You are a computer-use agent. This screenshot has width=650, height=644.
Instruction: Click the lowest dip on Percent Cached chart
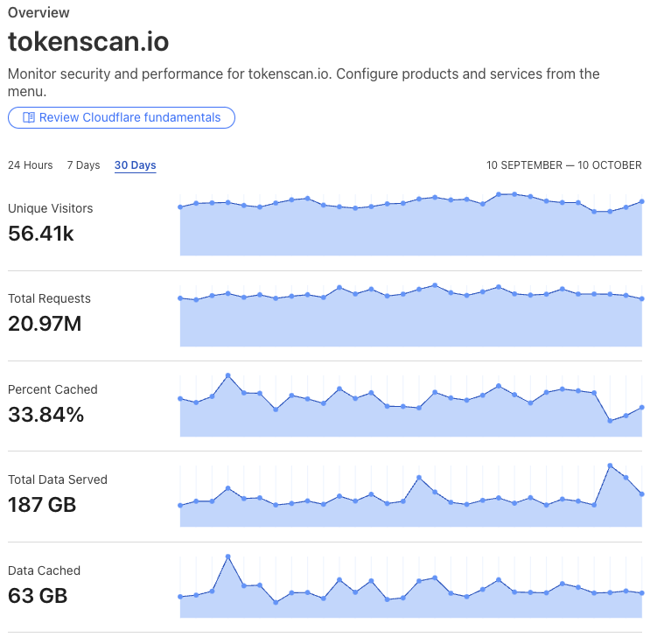coord(610,421)
